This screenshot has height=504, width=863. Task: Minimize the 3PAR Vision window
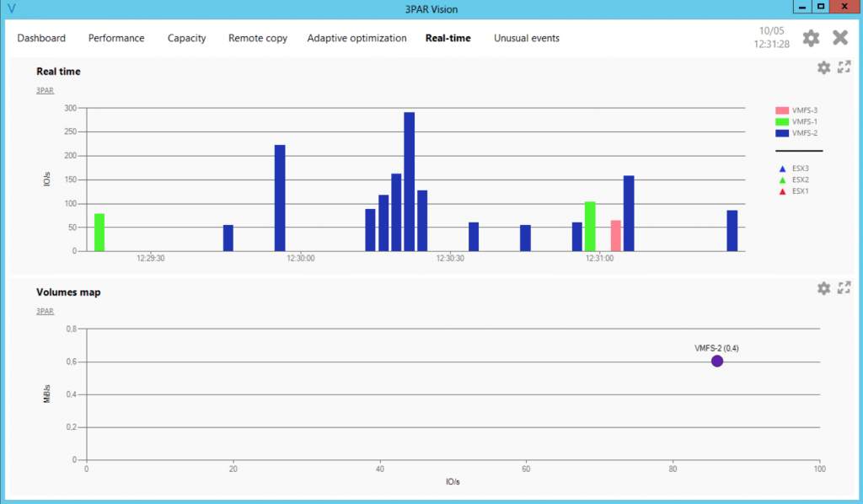click(802, 7)
